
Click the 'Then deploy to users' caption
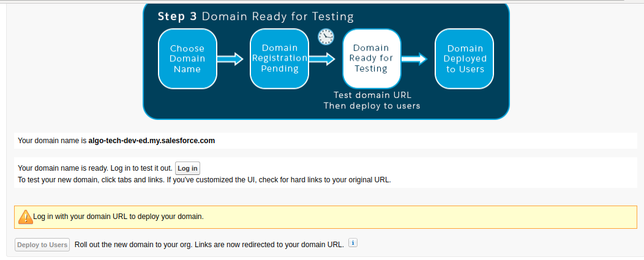pos(372,106)
